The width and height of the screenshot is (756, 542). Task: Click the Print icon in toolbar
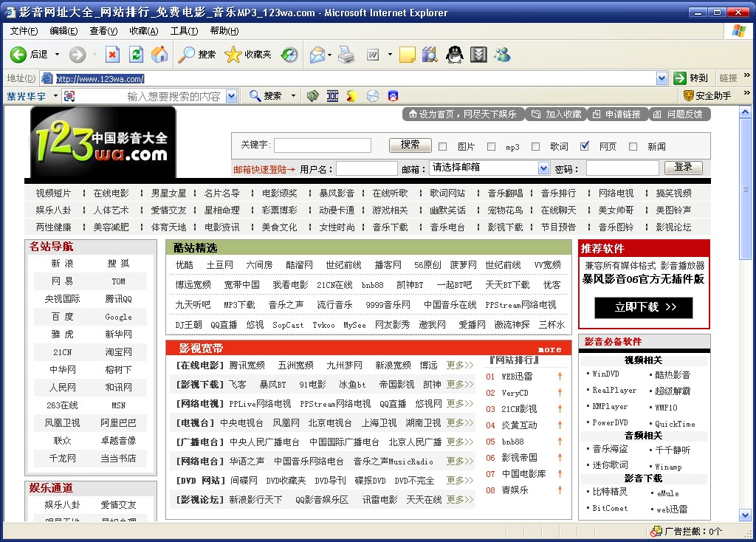click(346, 55)
